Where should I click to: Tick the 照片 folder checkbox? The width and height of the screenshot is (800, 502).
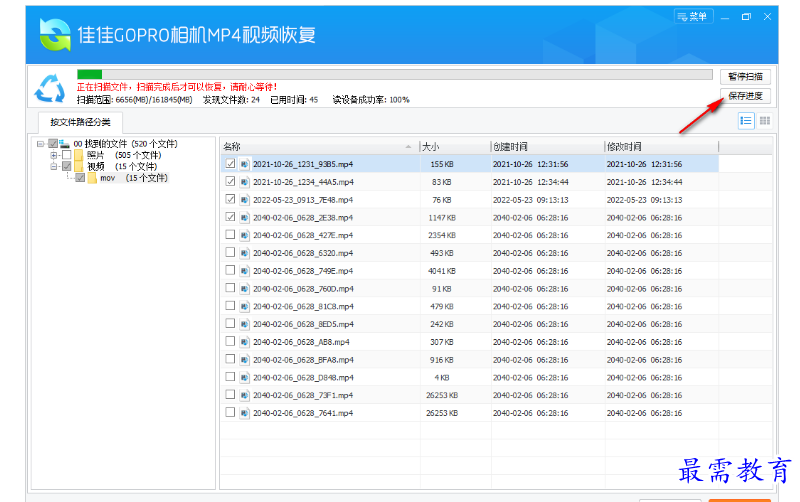coord(66,155)
